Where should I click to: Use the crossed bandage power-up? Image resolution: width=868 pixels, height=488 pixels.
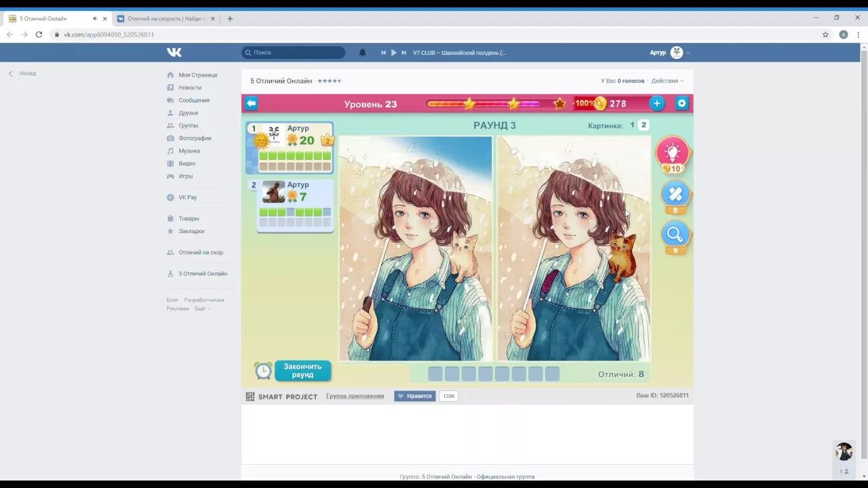[x=675, y=196]
